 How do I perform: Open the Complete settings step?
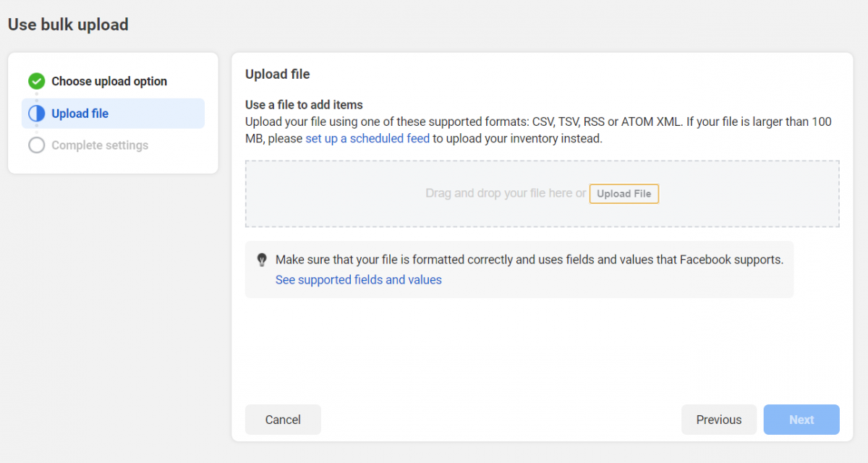point(100,145)
